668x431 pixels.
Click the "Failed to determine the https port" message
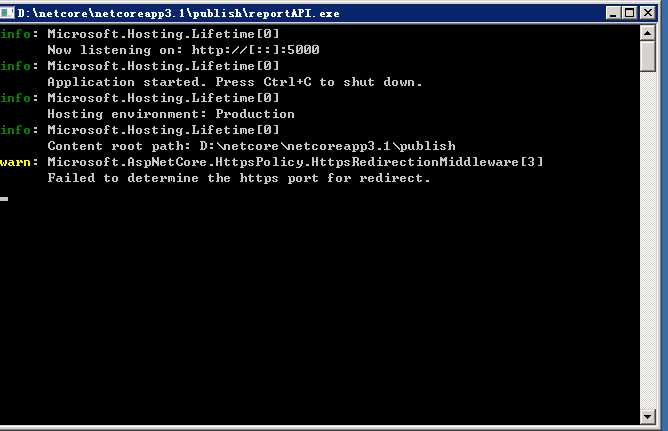(239, 178)
